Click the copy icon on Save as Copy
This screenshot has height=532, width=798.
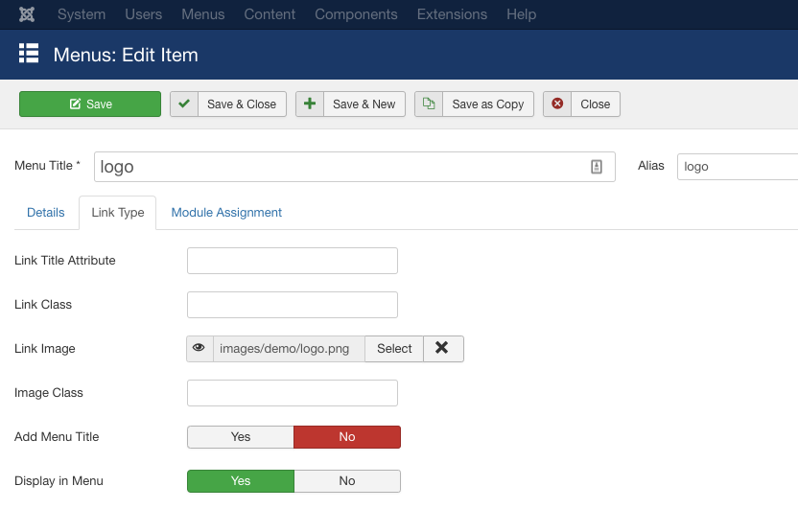pos(429,104)
